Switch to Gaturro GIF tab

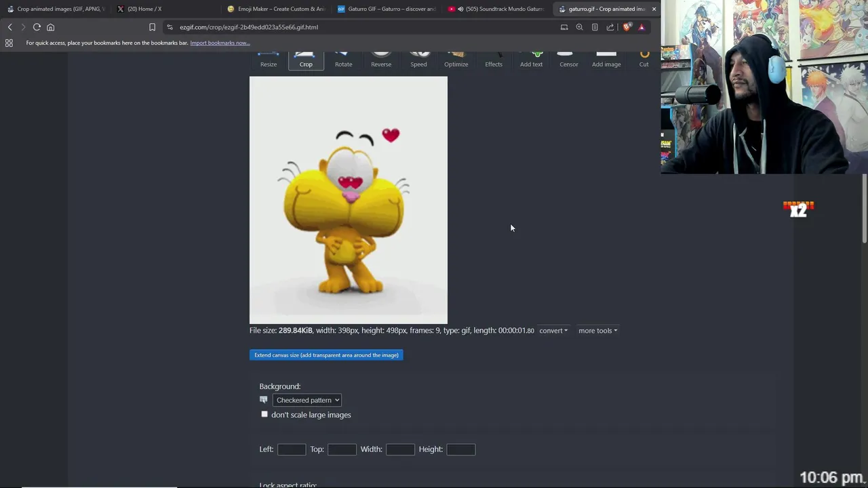click(387, 9)
